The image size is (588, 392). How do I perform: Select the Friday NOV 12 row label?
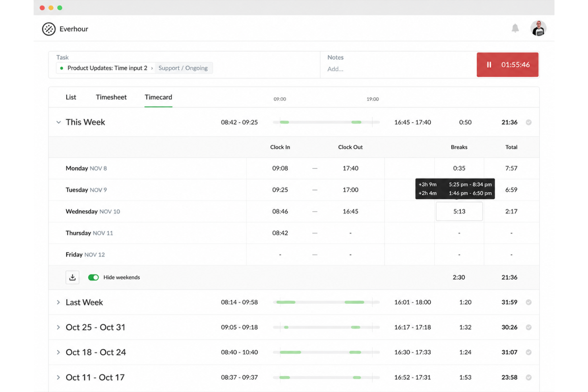[x=85, y=255]
